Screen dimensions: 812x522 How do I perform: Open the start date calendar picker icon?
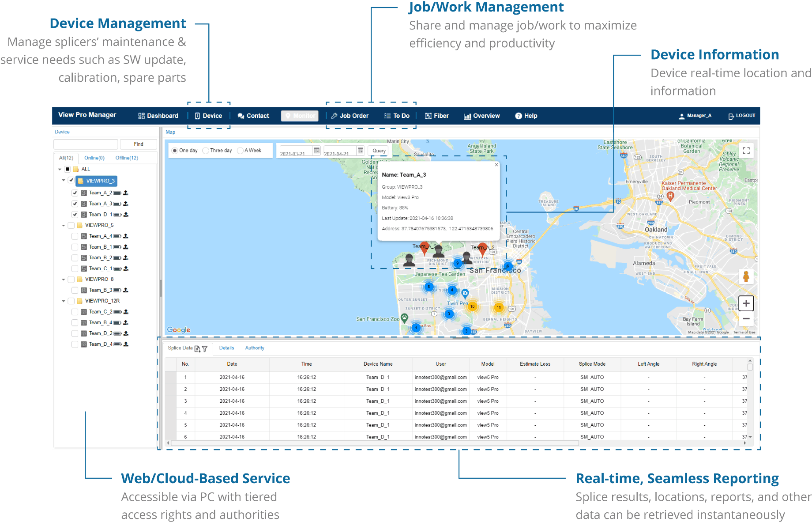[x=316, y=151]
